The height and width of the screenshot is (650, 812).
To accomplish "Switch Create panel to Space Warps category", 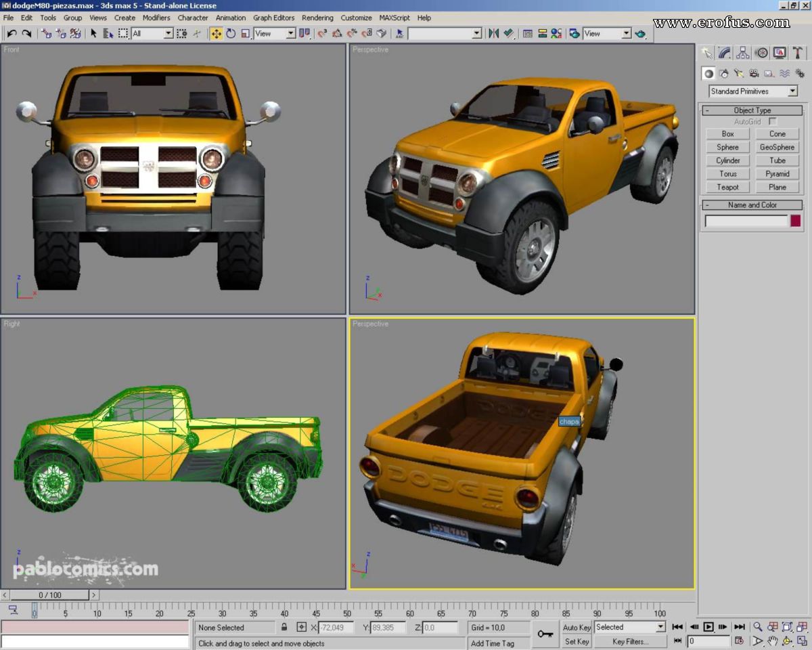I will 784,73.
